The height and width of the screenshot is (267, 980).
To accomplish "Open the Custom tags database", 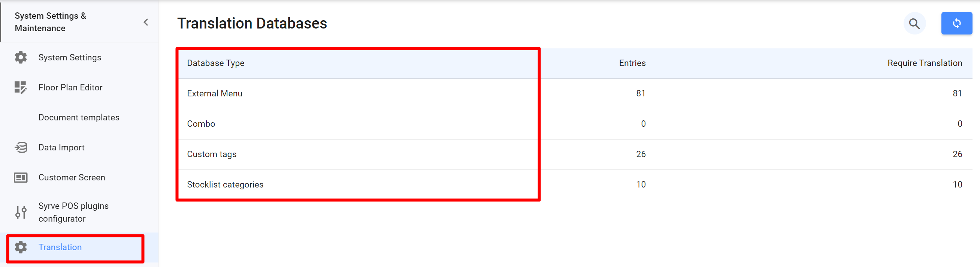I will [212, 154].
